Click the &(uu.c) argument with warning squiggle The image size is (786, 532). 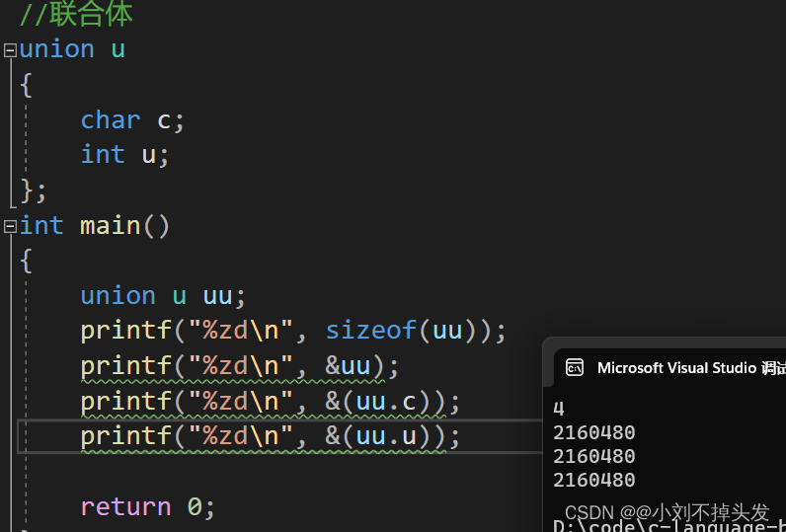pyautogui.click(x=385, y=402)
